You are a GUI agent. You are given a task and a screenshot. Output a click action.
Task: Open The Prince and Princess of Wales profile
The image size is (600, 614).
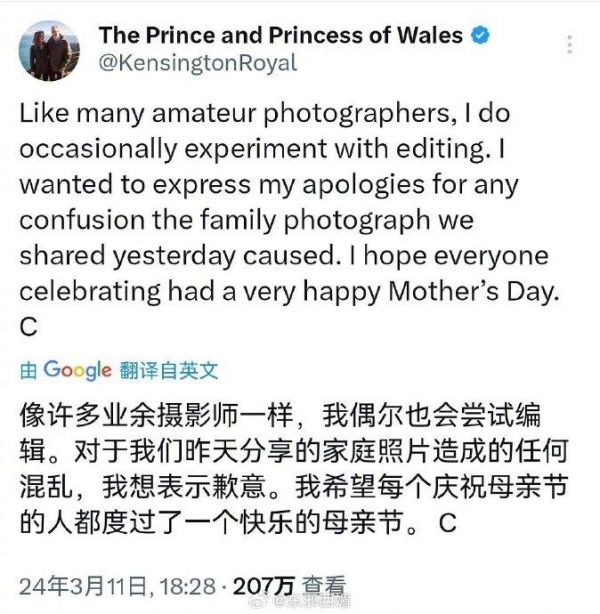click(x=280, y=36)
